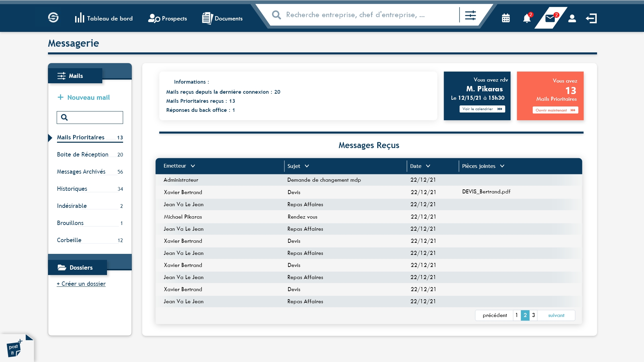Click the Mails panel header
The height and width of the screenshot is (362, 644).
point(75,76)
